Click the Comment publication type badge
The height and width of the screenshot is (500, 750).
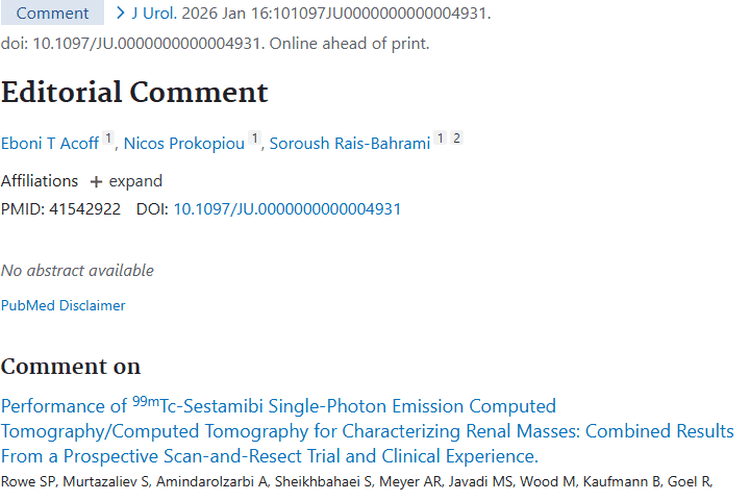(51, 14)
